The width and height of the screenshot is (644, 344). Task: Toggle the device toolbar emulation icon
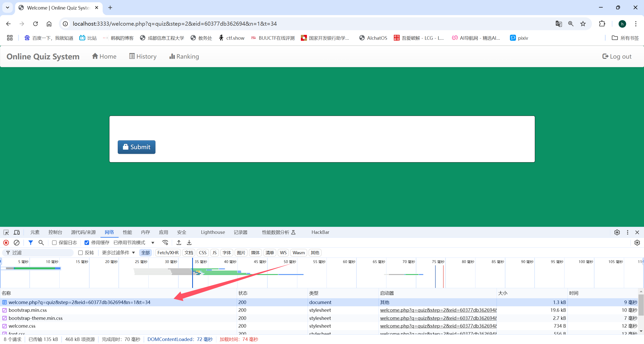click(x=17, y=232)
